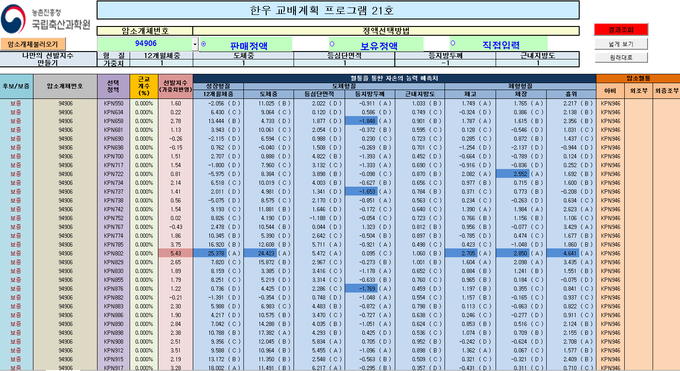Click the 선택 정액 column header
The image size is (680, 371).
pos(113,86)
